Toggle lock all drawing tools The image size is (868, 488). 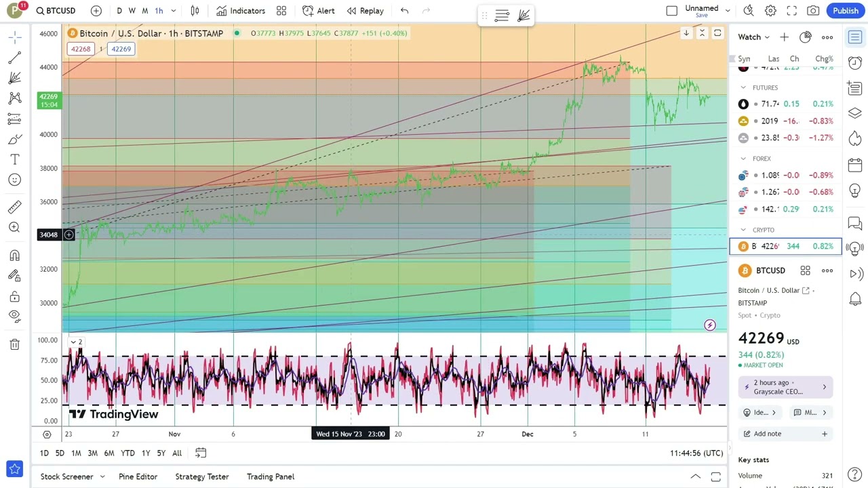click(14, 296)
